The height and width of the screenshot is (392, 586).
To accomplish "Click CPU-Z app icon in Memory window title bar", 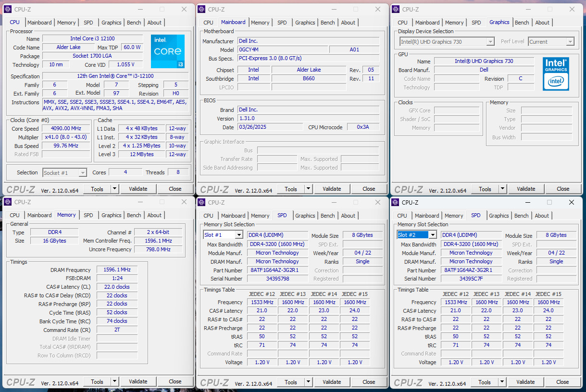I will 8,202.
